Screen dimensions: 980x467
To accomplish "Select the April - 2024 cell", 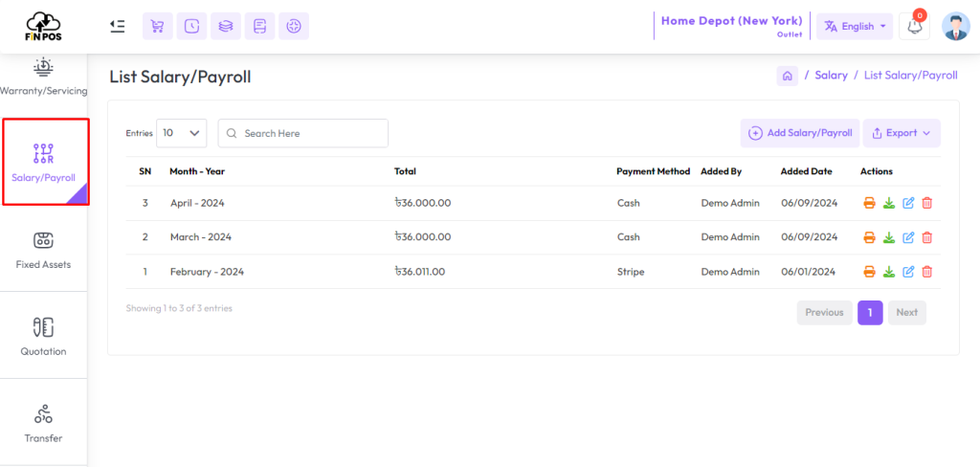I will click(197, 203).
